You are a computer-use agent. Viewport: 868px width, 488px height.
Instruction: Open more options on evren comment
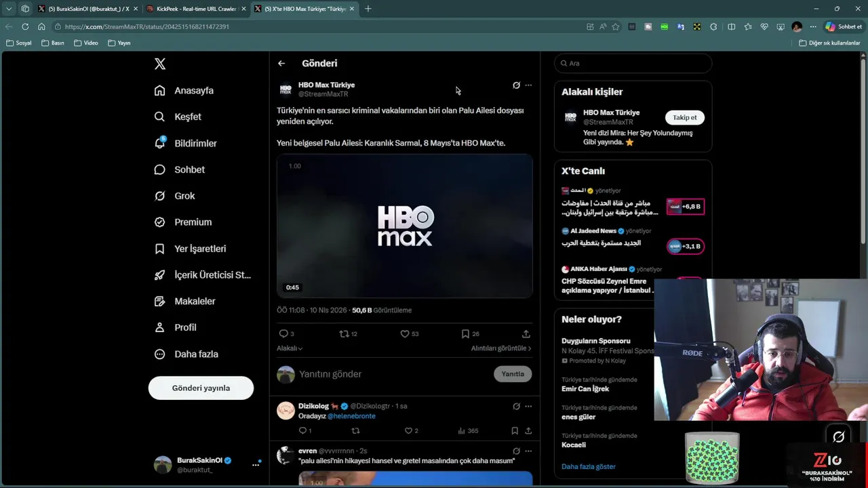point(528,451)
